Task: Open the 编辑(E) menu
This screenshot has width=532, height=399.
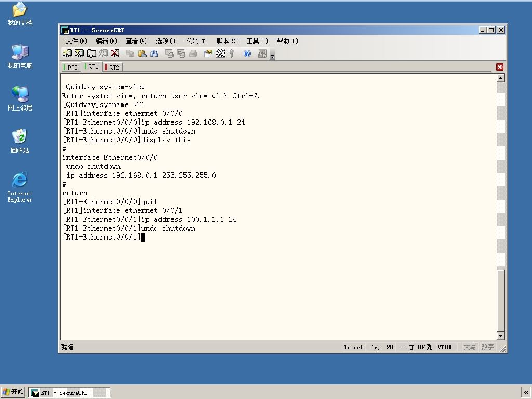Action: [106, 41]
